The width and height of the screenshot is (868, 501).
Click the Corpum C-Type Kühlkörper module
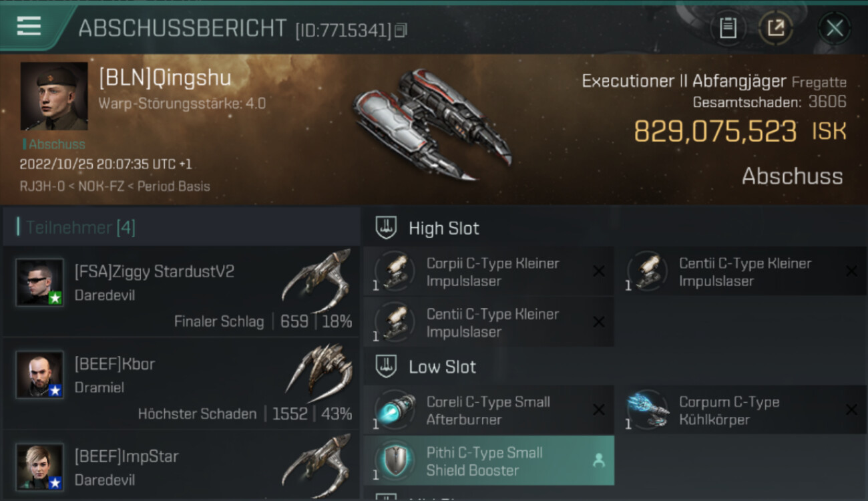[740, 410]
